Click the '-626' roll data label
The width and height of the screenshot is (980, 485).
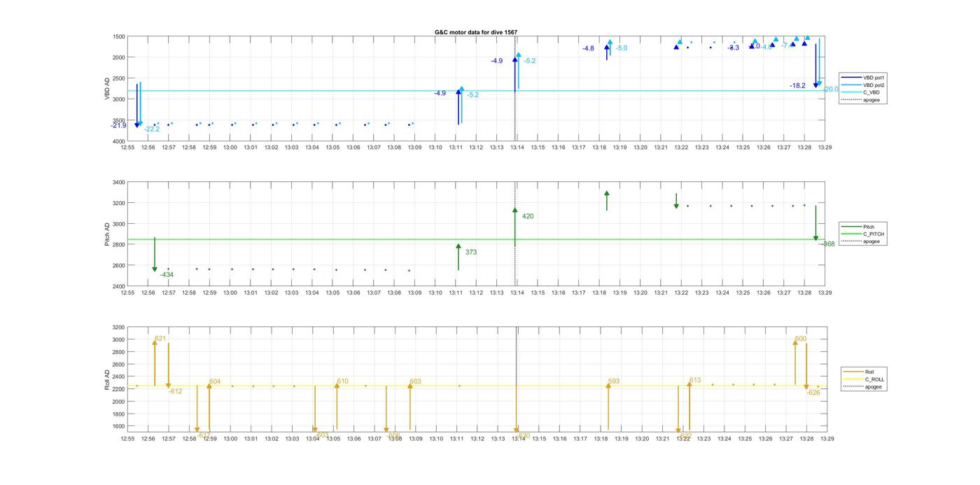pyautogui.click(x=813, y=393)
